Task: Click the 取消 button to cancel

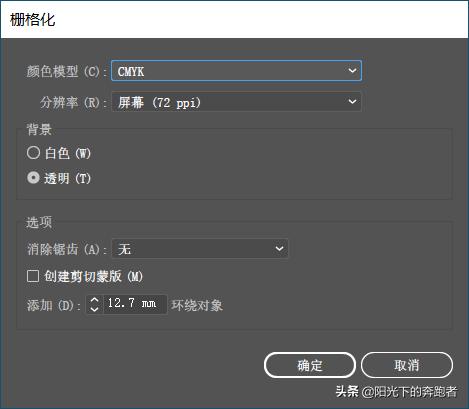Action: tap(407, 365)
